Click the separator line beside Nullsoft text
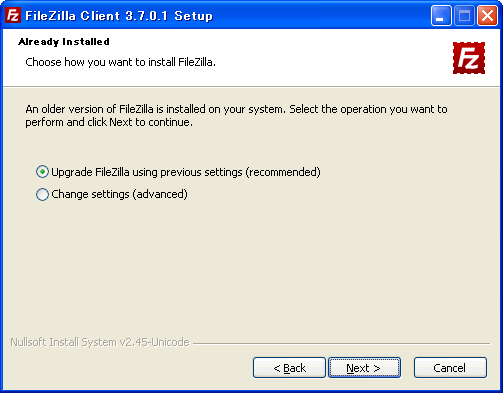Screen dimensions: 503x393 point(342,343)
